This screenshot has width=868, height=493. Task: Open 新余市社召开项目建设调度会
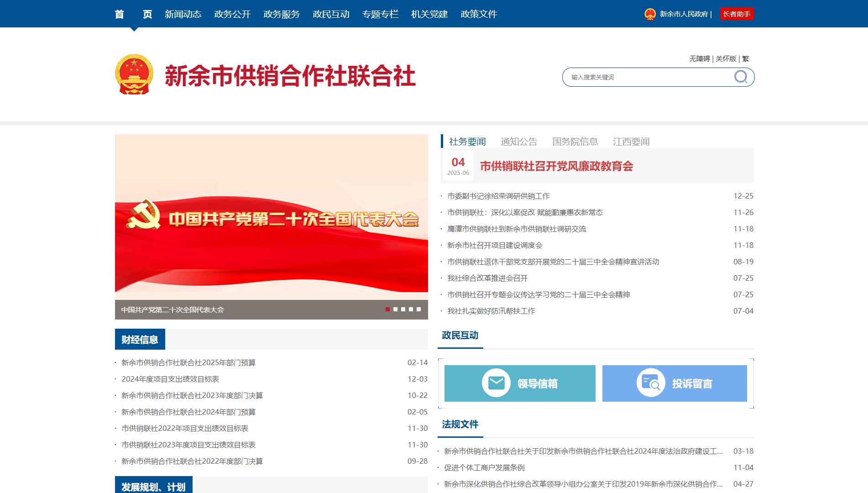pos(495,245)
